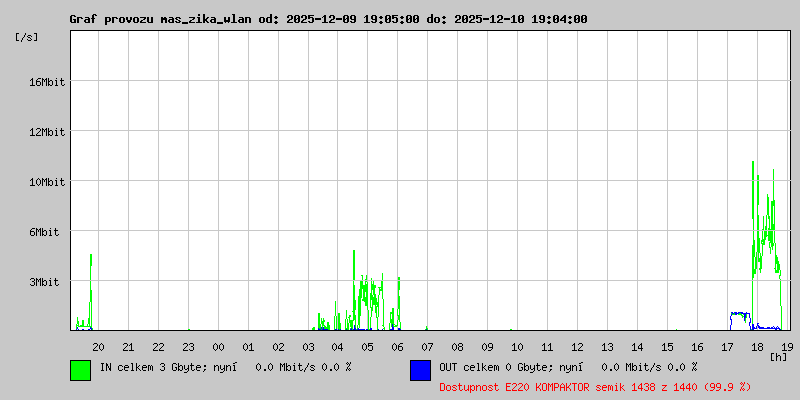Image resolution: width=800 pixels, height=400 pixels.
Task: Click the 3Mbit y-axis label
Action: point(43,282)
